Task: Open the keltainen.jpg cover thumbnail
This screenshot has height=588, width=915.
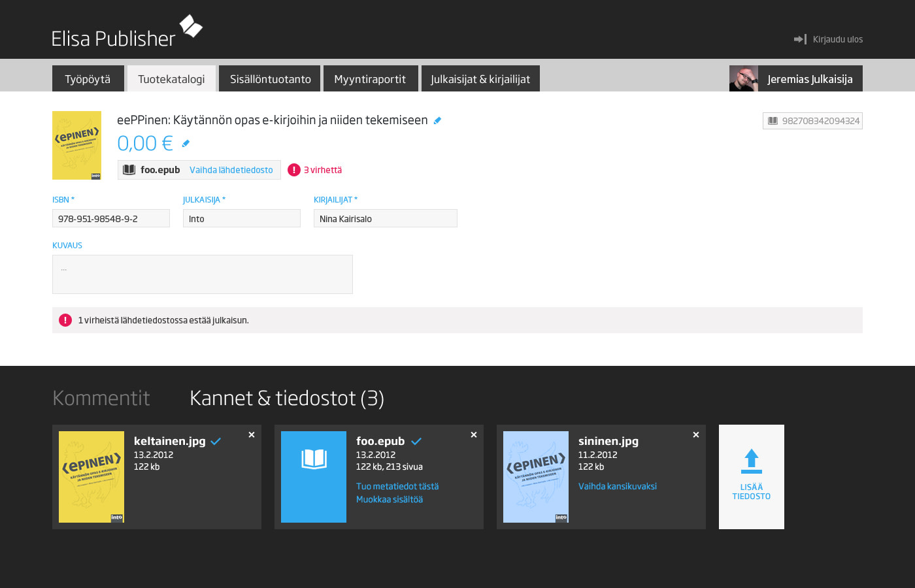Action: (91, 477)
